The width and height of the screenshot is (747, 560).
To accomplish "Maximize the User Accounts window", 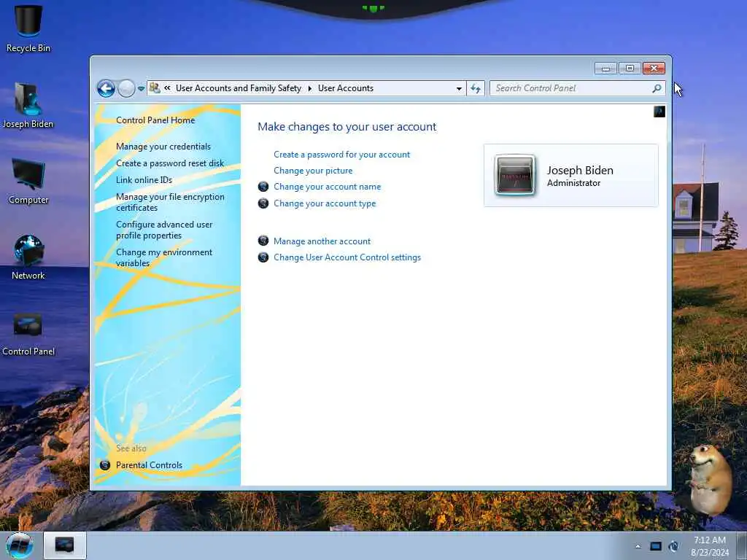I will [630, 69].
